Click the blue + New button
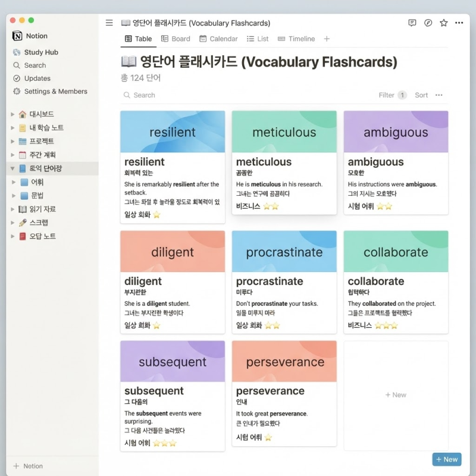The image size is (476, 476). click(x=447, y=459)
